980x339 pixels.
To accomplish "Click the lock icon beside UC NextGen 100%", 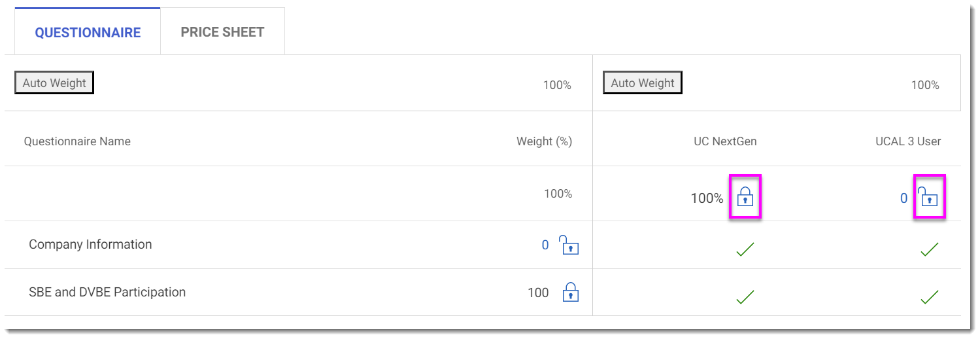I will pyautogui.click(x=745, y=197).
